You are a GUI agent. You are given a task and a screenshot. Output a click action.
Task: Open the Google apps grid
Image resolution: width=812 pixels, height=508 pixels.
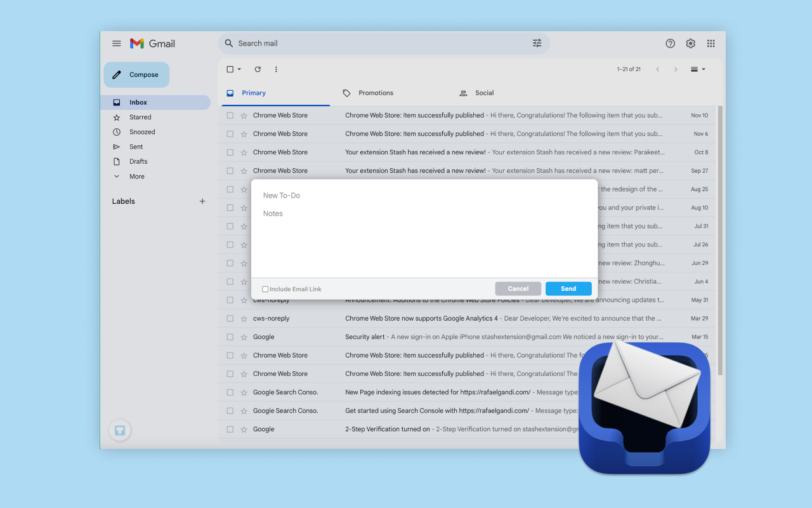(x=711, y=43)
